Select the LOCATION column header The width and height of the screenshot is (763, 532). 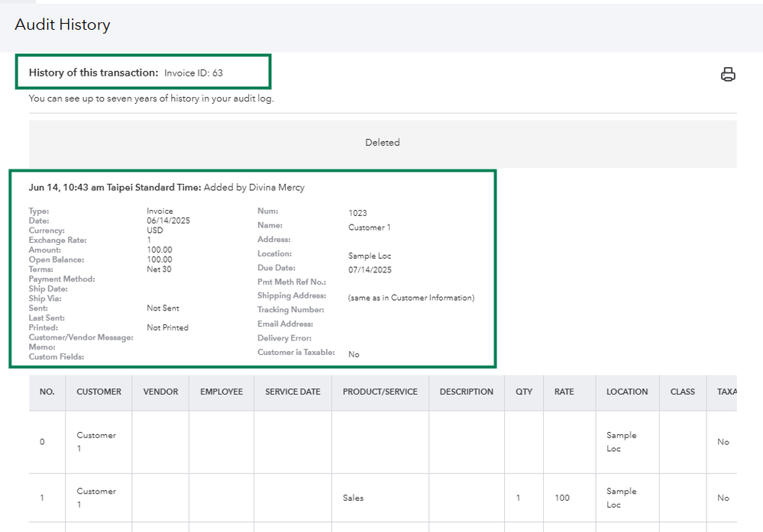click(627, 392)
